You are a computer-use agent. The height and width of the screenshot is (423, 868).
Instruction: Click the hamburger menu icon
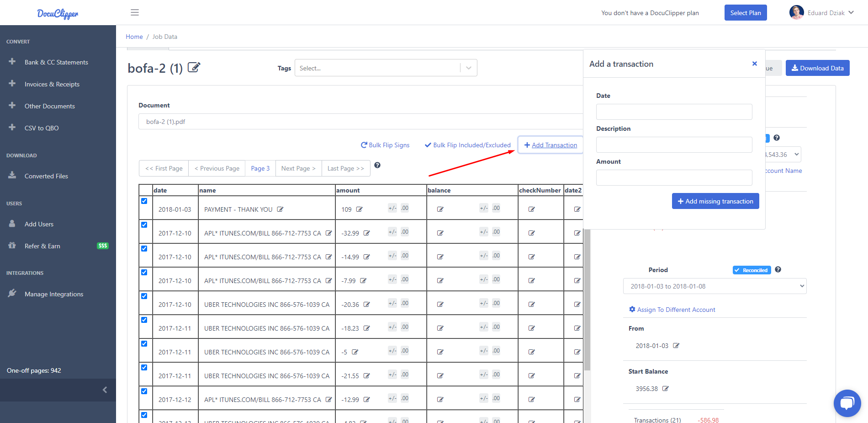(134, 12)
